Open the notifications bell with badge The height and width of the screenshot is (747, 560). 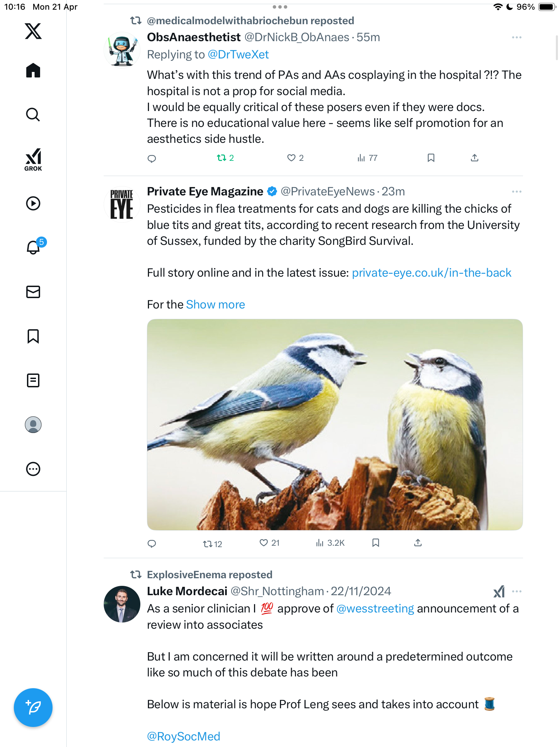[x=34, y=247]
